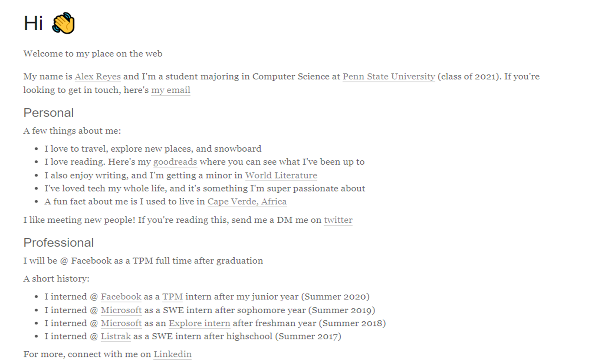The width and height of the screenshot is (605, 364).
Task: Click the TPM link
Action: (x=172, y=297)
